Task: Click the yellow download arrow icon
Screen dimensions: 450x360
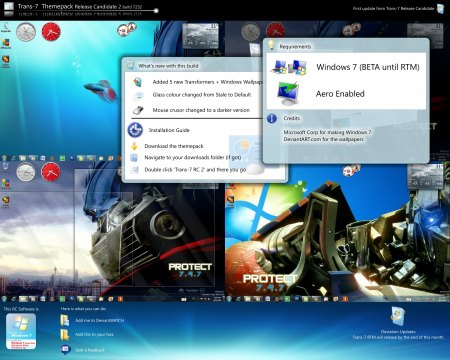Action: pos(134,146)
